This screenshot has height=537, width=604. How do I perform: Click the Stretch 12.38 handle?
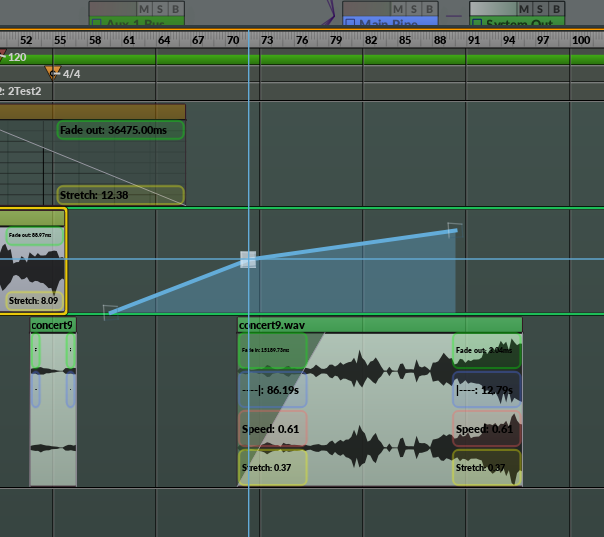[120, 195]
